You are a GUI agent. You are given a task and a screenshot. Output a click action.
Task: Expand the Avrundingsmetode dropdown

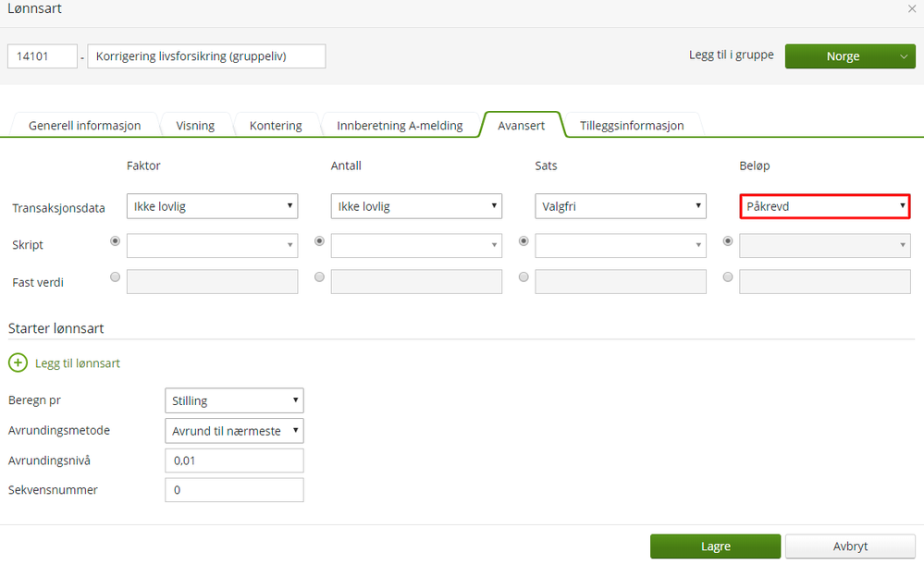tap(234, 431)
